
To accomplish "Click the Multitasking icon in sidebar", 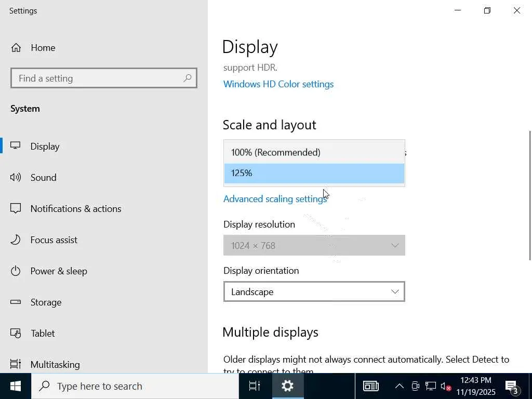I will coord(16,364).
